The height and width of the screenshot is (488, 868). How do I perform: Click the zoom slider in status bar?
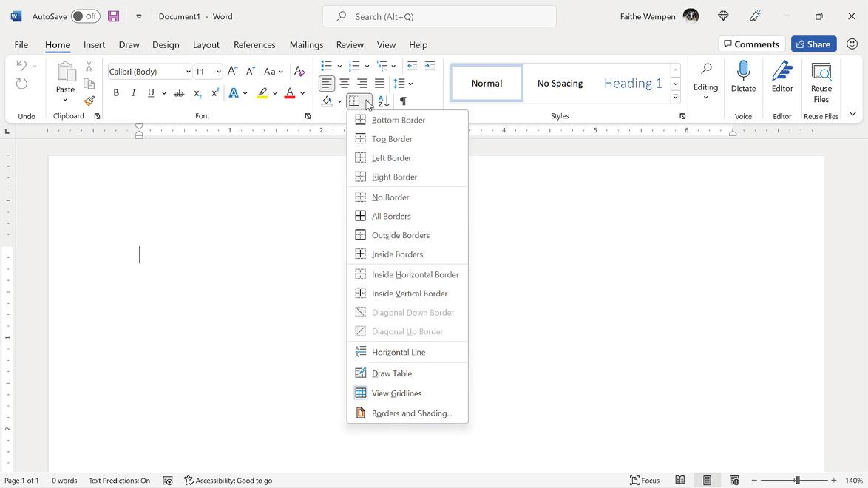(796, 481)
